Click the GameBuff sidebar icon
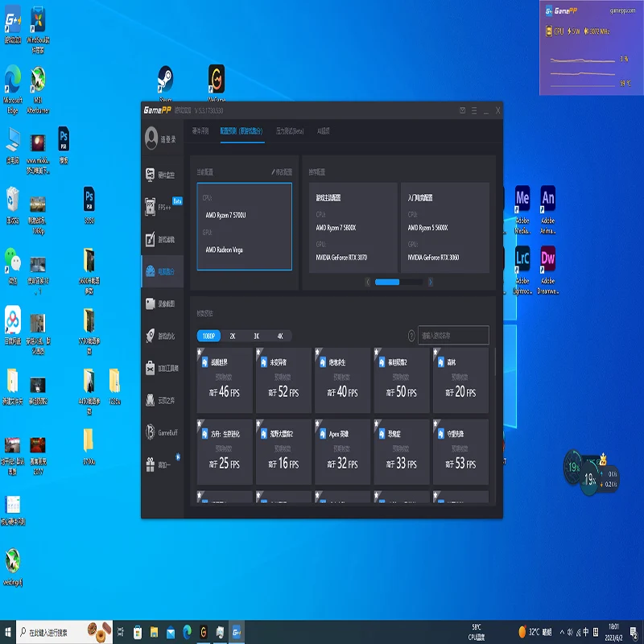 161,432
